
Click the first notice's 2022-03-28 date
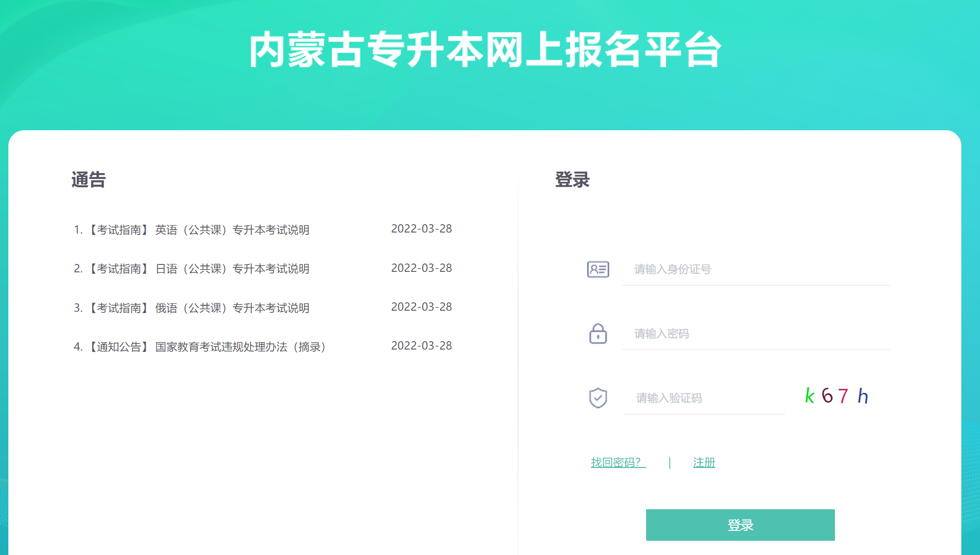pyautogui.click(x=421, y=229)
